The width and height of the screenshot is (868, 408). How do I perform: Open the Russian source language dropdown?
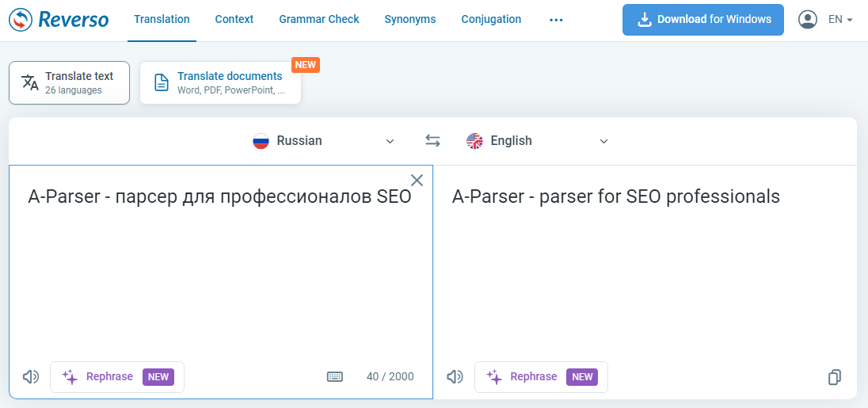[323, 141]
